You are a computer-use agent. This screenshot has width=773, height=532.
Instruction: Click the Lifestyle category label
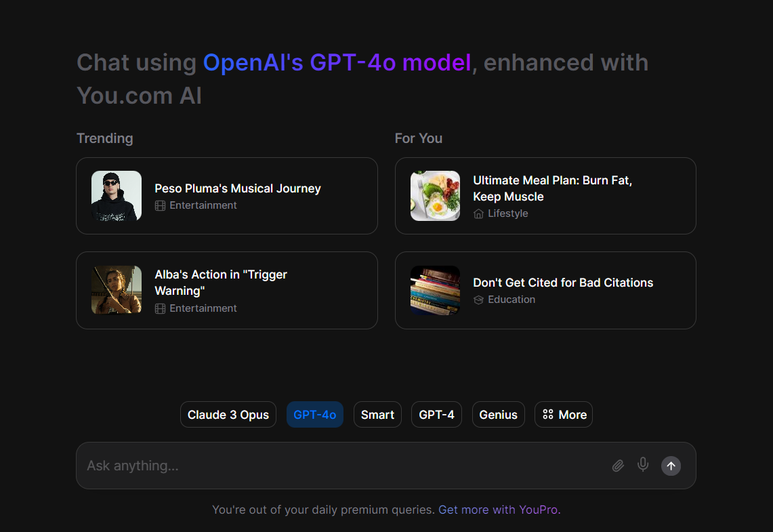pyautogui.click(x=508, y=213)
